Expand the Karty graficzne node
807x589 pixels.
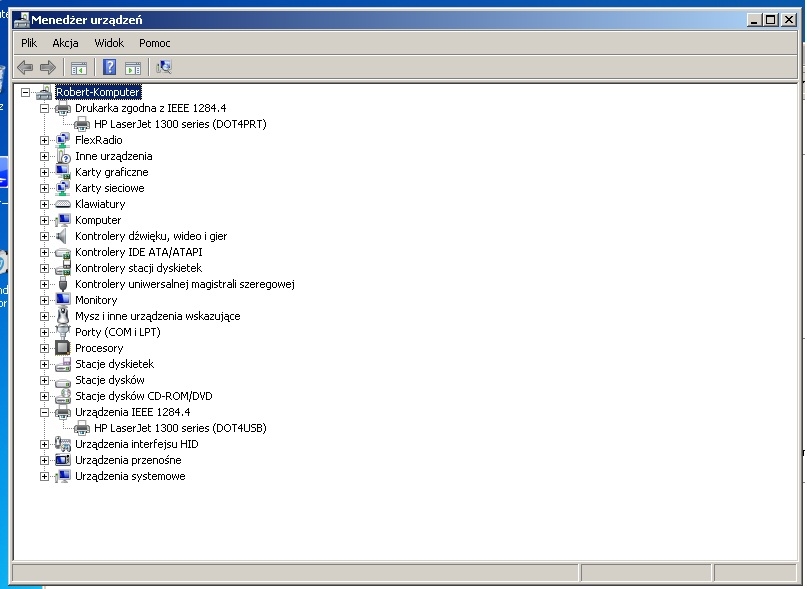coord(44,172)
